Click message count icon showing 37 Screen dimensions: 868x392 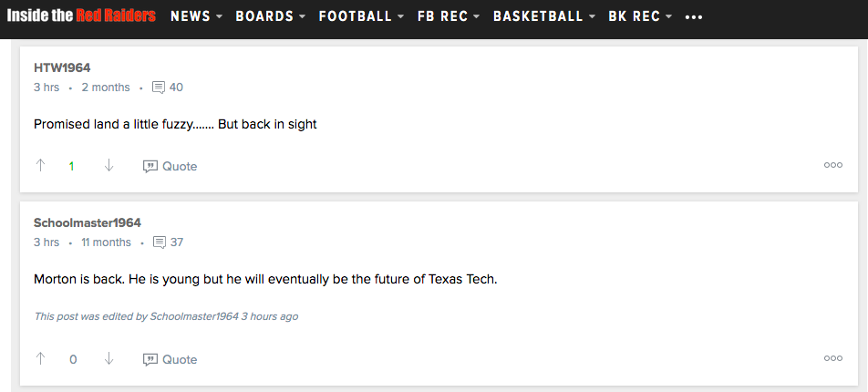coord(159,242)
